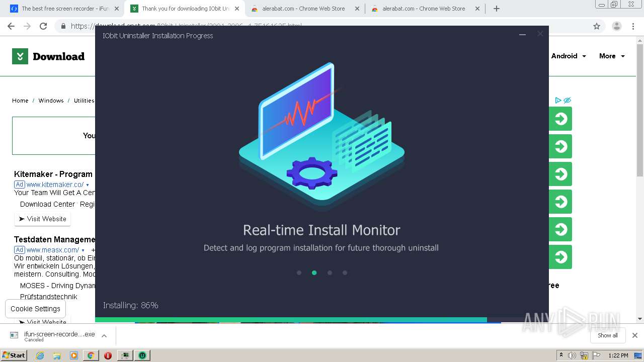This screenshot has height=362, width=644.
Task: Open download options chevron for ifun-screen-recorder
Action: (104, 336)
